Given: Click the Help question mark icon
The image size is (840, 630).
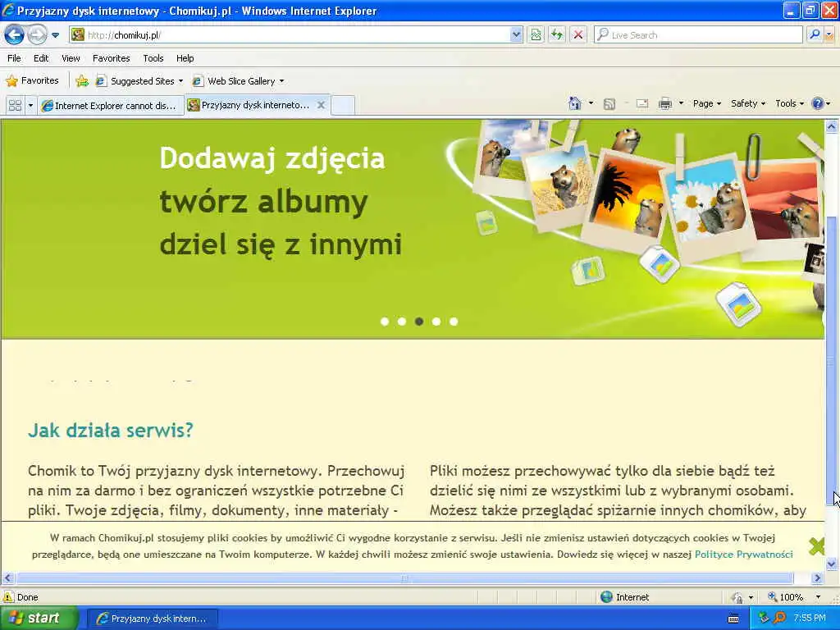Looking at the screenshot, I should [x=818, y=103].
